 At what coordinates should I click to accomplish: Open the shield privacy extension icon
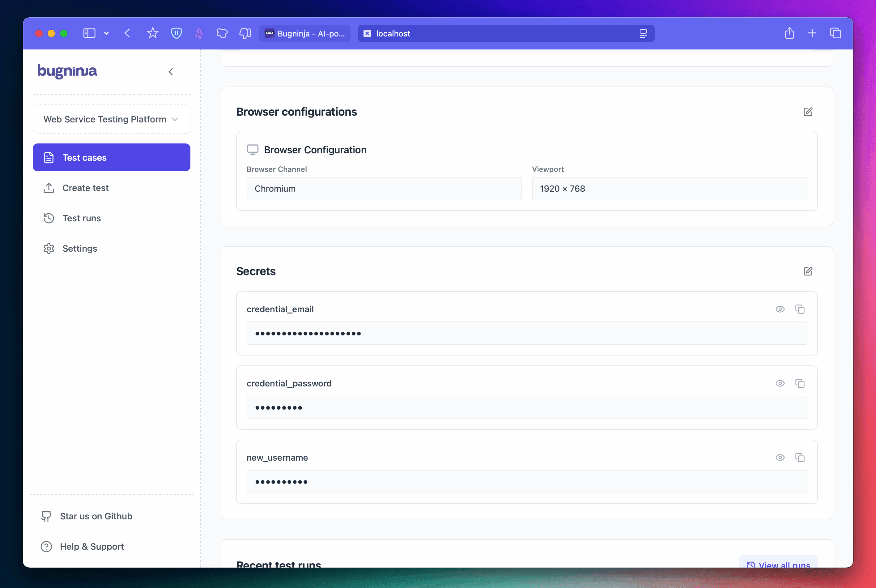176,33
